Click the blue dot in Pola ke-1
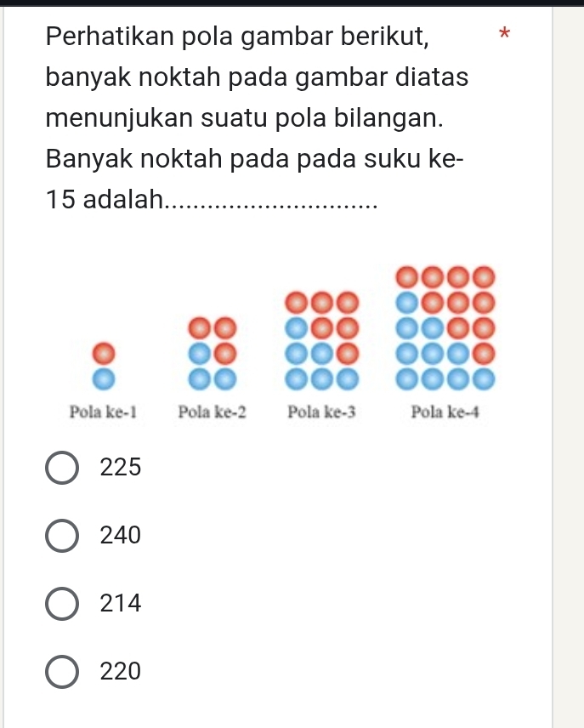The height and width of the screenshot is (728, 584). 104,378
